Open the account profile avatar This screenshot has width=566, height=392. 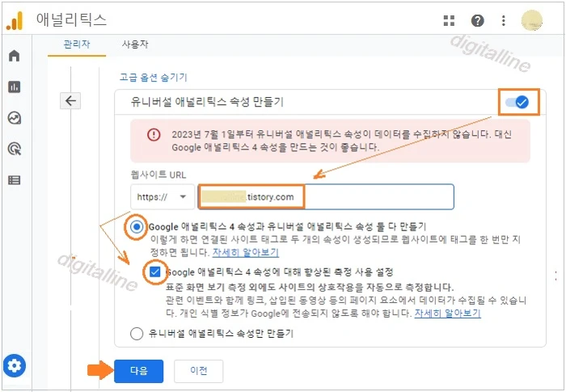532,20
